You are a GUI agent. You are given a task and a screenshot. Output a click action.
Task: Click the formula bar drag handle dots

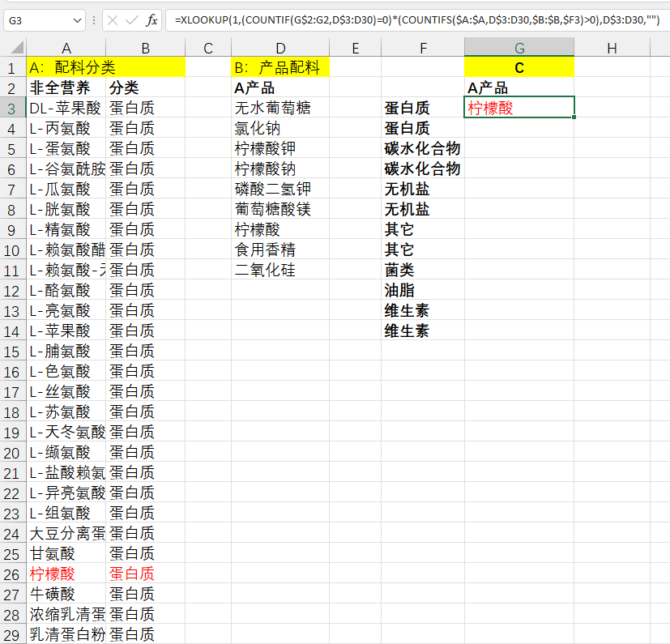[94, 20]
